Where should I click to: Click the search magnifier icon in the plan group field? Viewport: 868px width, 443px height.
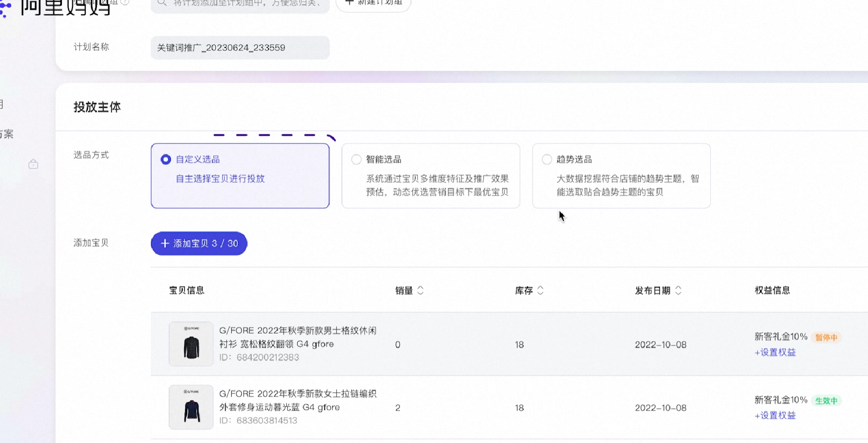(x=162, y=3)
